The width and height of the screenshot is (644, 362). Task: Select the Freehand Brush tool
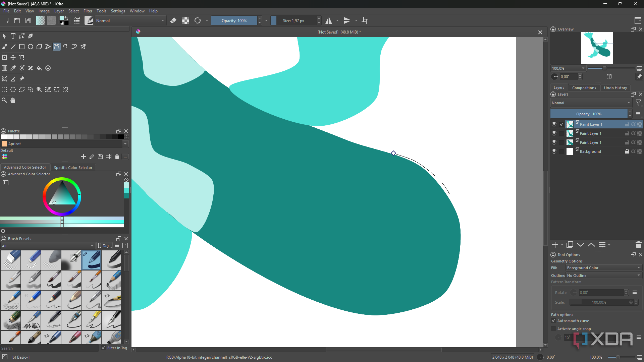[4, 47]
